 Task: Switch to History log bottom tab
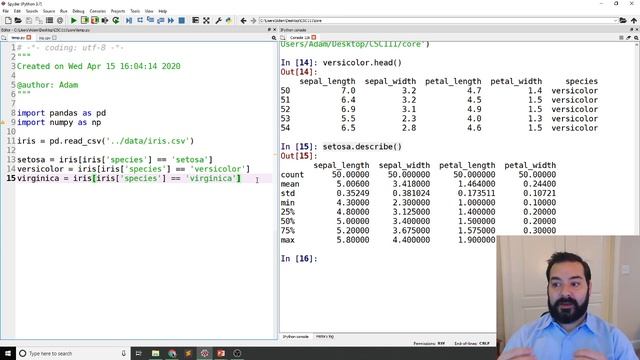coord(325,337)
